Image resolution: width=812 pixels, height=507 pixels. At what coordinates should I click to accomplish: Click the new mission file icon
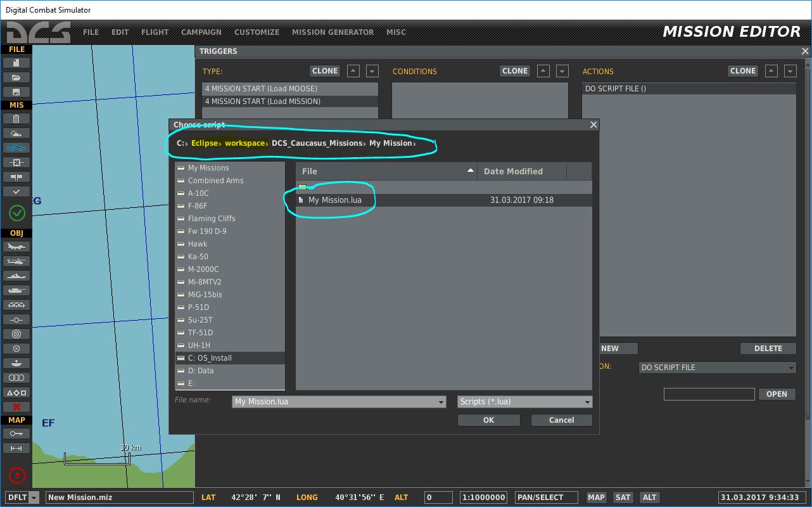[16, 63]
